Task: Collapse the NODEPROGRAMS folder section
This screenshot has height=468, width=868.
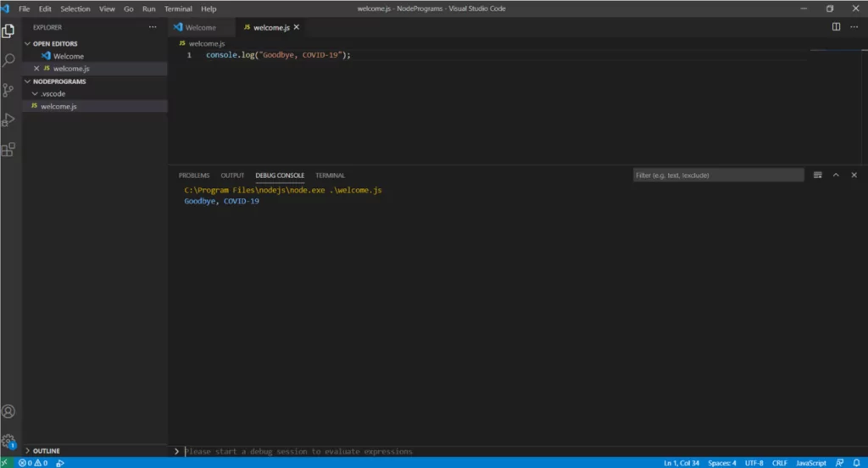Action: pyautogui.click(x=58, y=81)
